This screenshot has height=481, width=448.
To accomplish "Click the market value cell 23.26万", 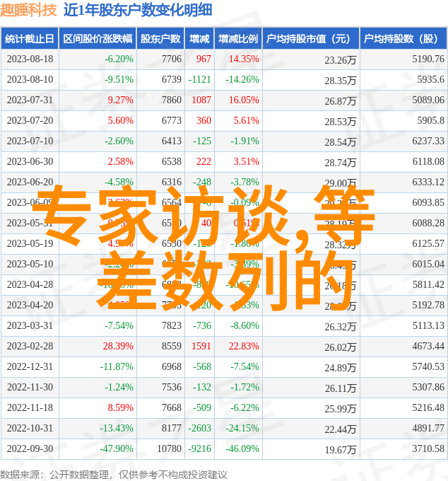I will tap(341, 60).
